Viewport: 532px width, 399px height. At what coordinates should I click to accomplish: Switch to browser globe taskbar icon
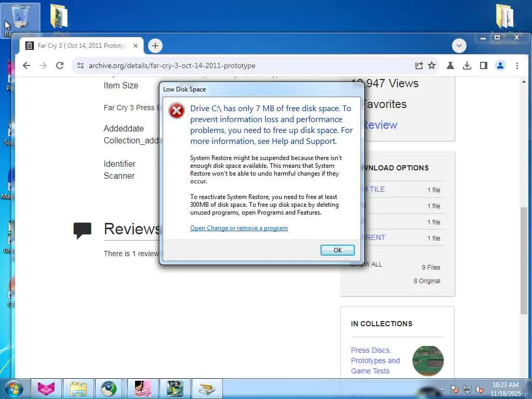pyautogui.click(x=109, y=389)
